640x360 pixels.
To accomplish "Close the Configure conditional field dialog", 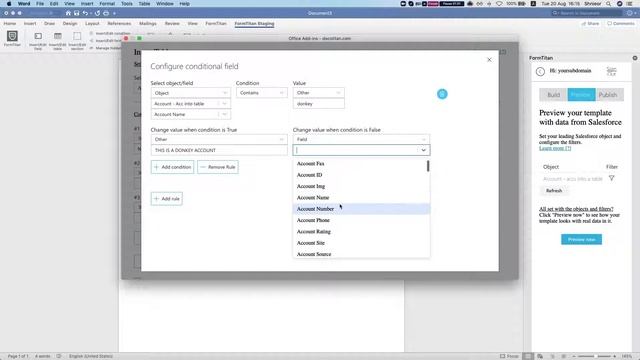I will [489, 60].
